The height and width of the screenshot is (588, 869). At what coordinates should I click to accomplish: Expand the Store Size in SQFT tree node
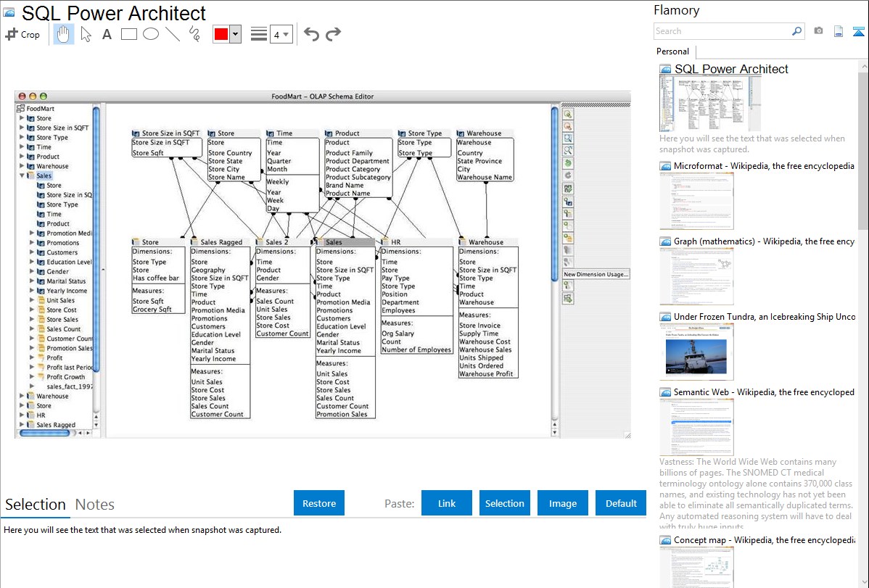[22, 128]
